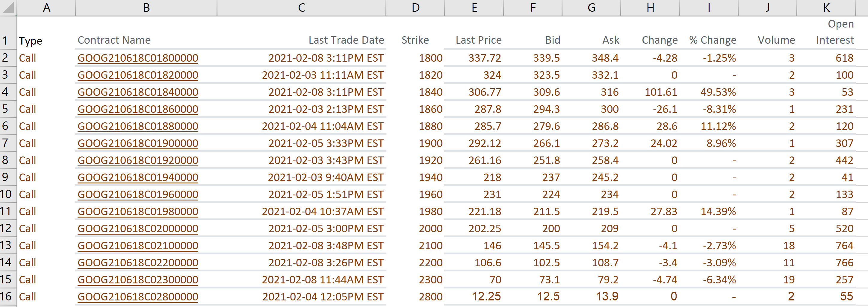
Task: Open the GOOG210618C01800000 contract link
Action: click(138, 57)
